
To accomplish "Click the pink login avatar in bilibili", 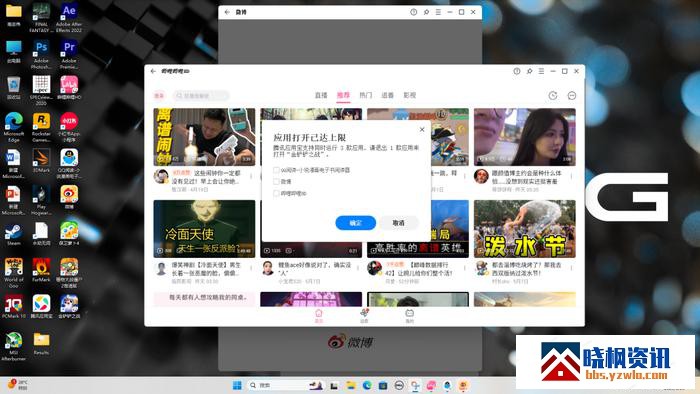I will [x=159, y=95].
